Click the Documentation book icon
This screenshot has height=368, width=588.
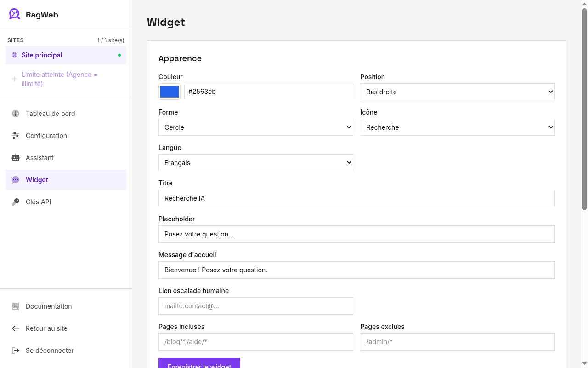16,306
